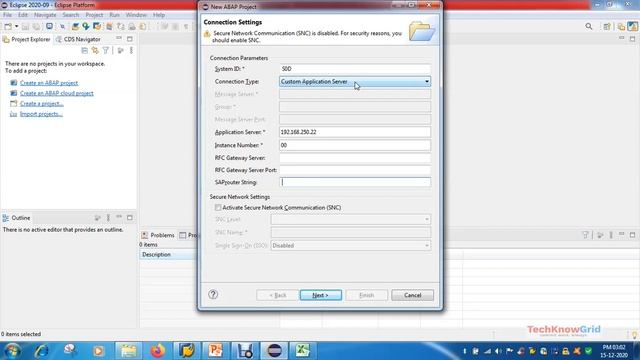The height and width of the screenshot is (360, 640).
Task: Open the Open Perspective icon in Eclipse toolbar
Action: point(607,27)
